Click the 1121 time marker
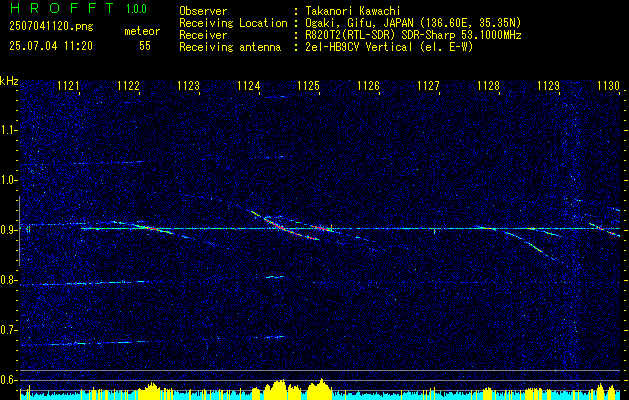The height and width of the screenshot is (400, 629). 68,85
